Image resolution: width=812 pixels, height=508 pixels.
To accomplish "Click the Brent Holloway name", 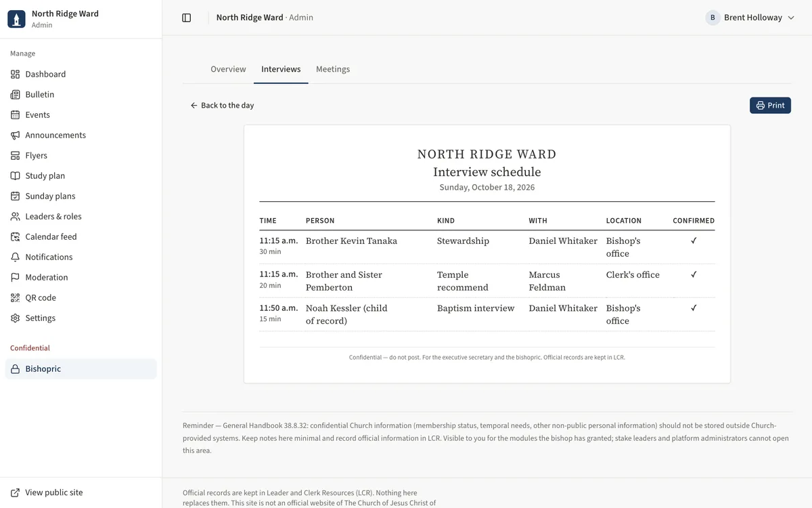I will click(x=753, y=18).
